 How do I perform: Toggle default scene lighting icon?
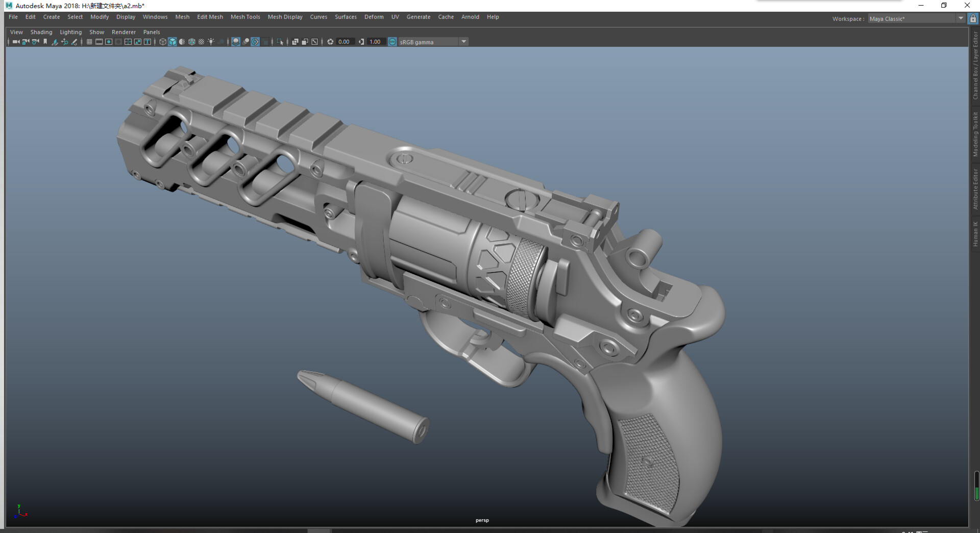212,42
